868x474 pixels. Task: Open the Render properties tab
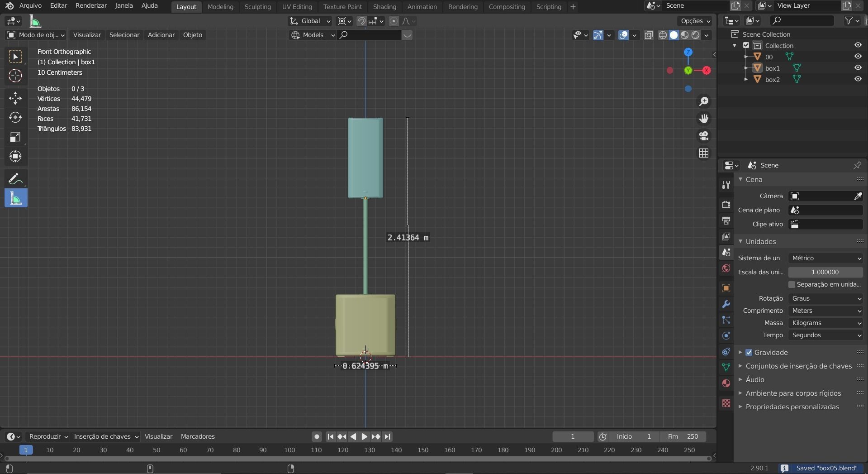(726, 205)
